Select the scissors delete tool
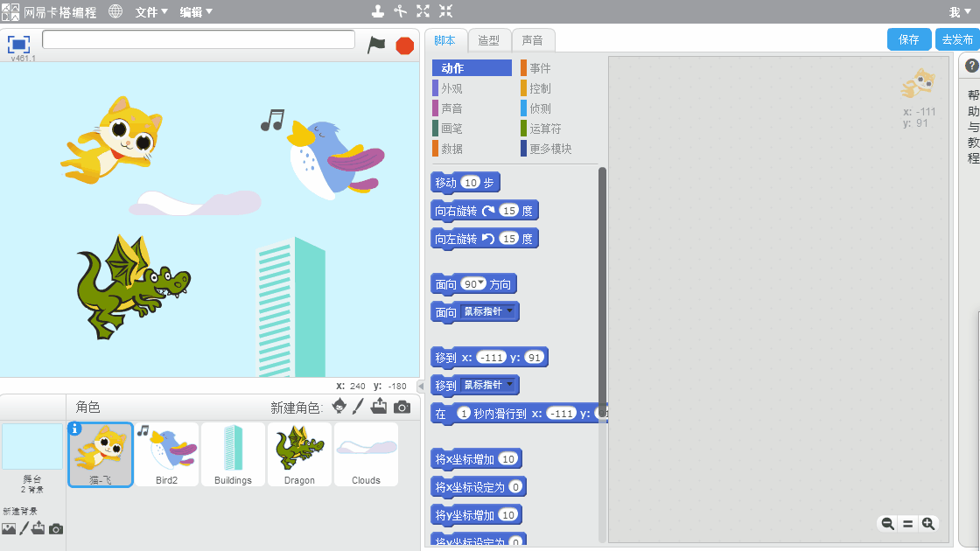980x551 pixels. tap(400, 11)
